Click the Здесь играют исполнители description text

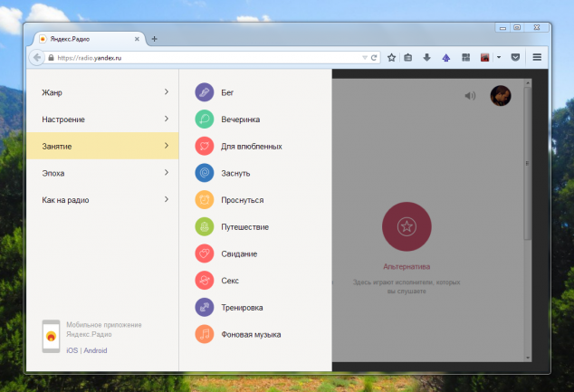[407, 287]
